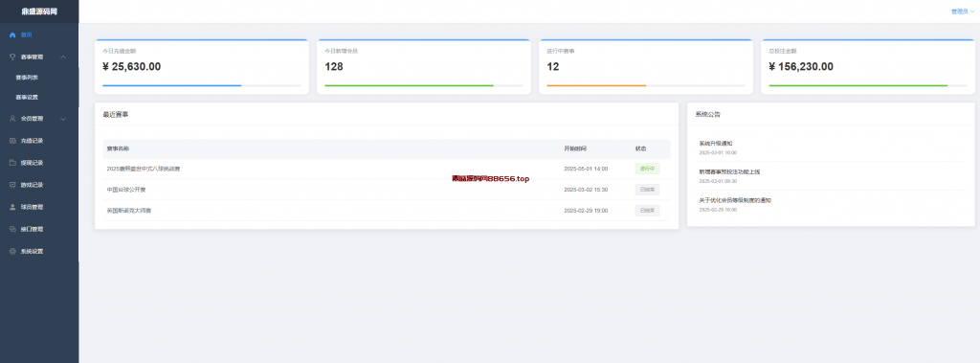Open 接口管理 in sidebar
Viewport: 980px width, 363px height.
(39, 229)
